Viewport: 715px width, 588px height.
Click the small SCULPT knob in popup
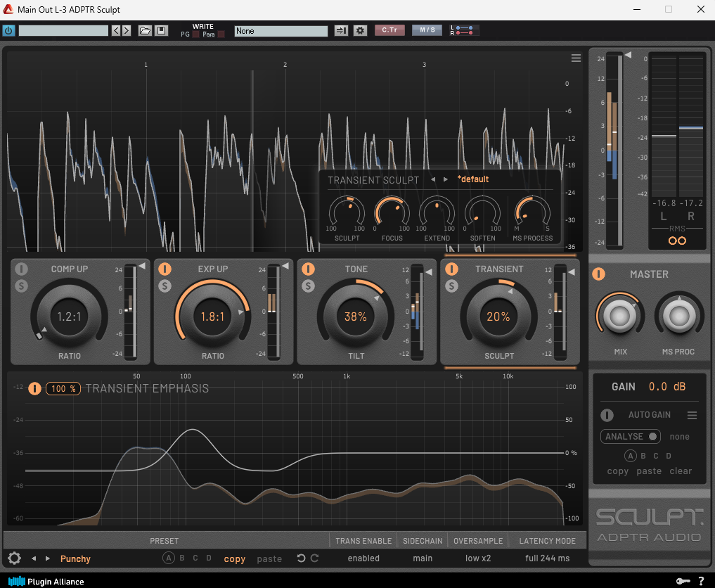[x=347, y=213]
